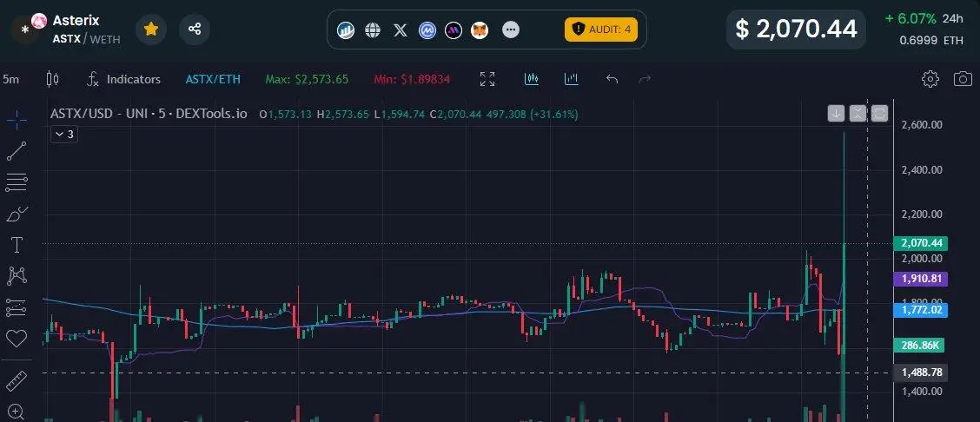The width and height of the screenshot is (980, 422).
Task: Add token to MetaMask fox icon
Action: pyautogui.click(x=480, y=30)
